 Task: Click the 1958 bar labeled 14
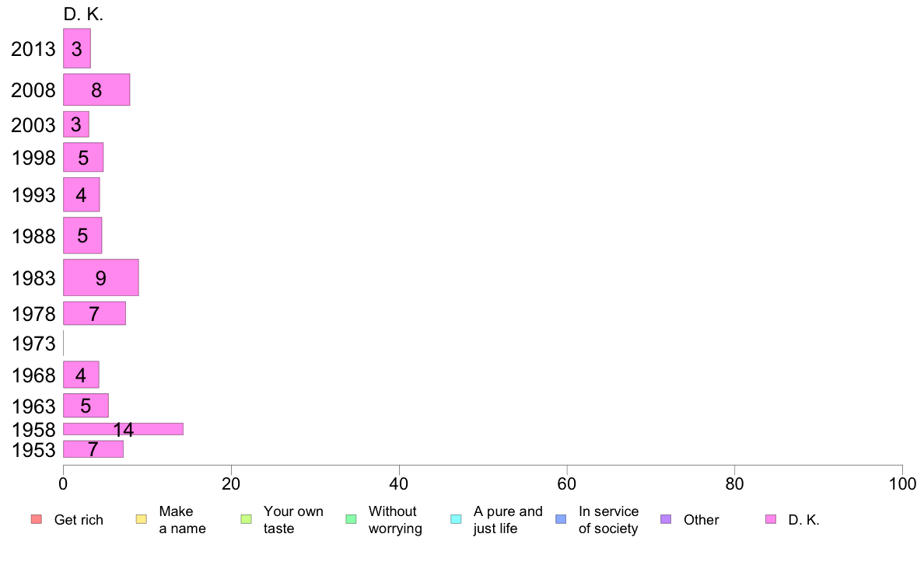coord(123,429)
